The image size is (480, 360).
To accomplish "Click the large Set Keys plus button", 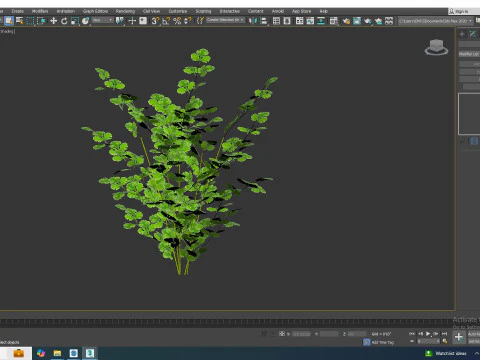I will tap(459, 337).
